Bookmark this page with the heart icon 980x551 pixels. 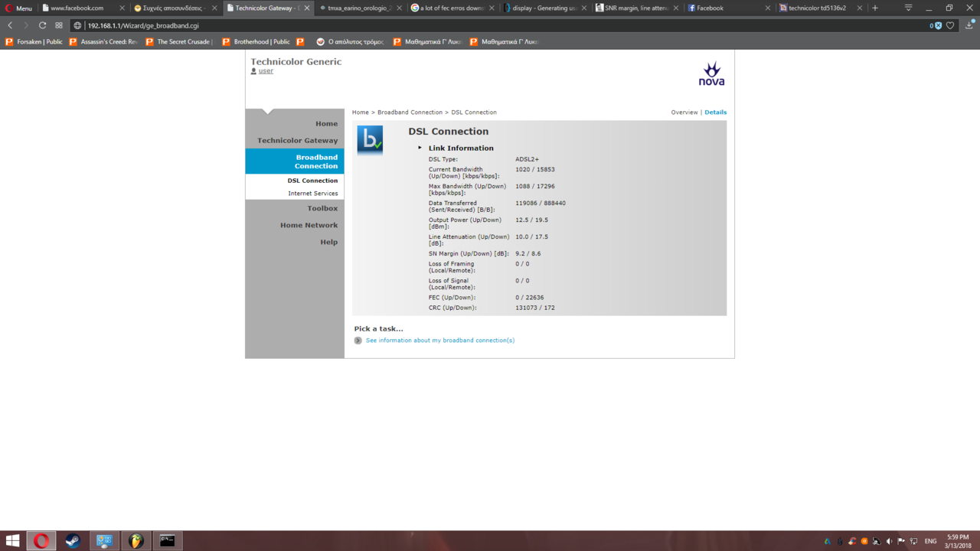[950, 25]
